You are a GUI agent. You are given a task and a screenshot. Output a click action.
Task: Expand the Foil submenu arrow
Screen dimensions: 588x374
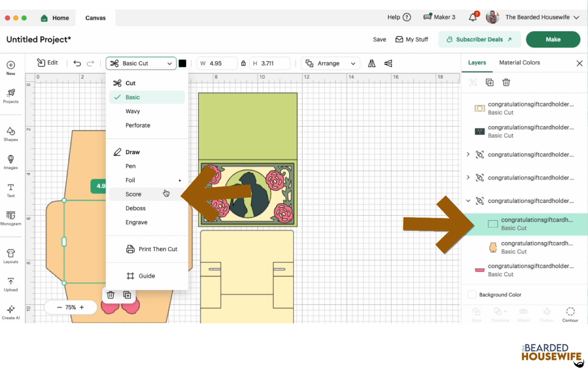180,180
